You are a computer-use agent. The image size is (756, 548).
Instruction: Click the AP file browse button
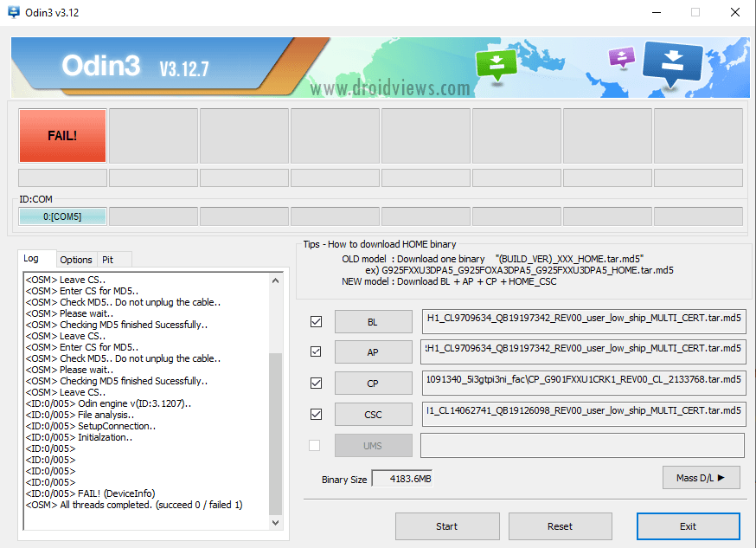point(374,352)
